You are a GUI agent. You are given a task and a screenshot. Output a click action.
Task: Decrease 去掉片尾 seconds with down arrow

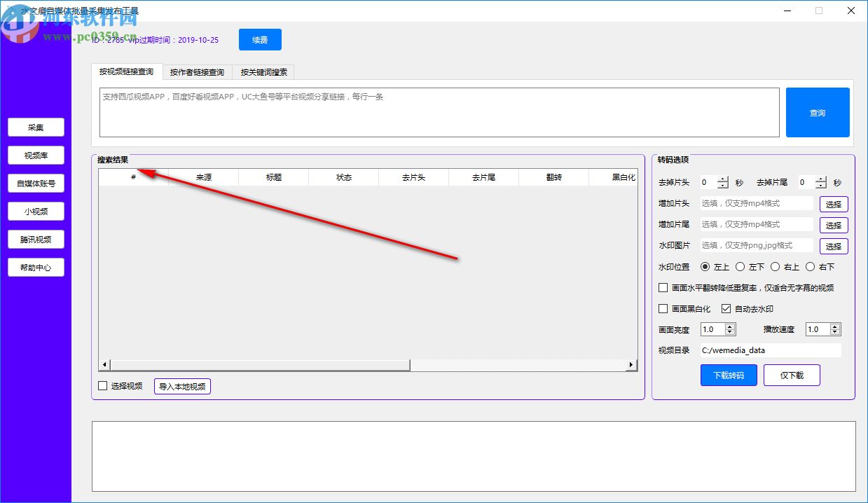(x=822, y=186)
